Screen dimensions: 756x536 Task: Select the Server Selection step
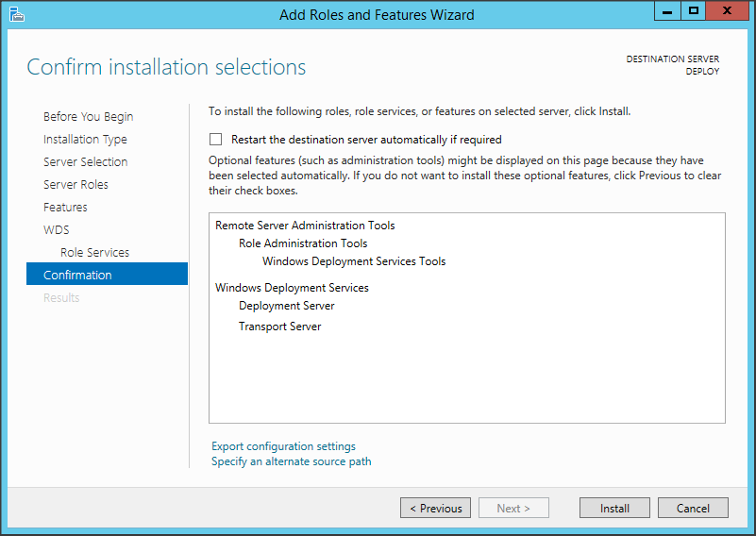85,161
